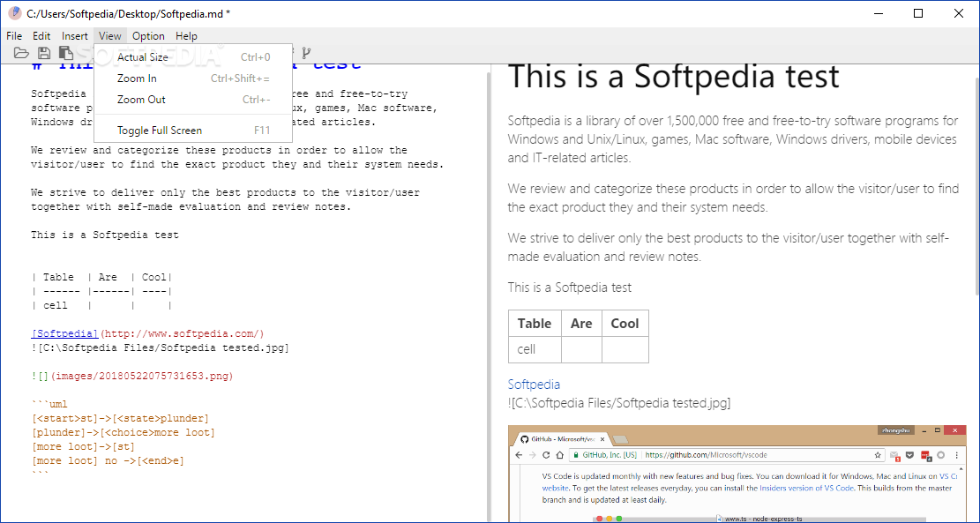Open the File menu

click(14, 36)
